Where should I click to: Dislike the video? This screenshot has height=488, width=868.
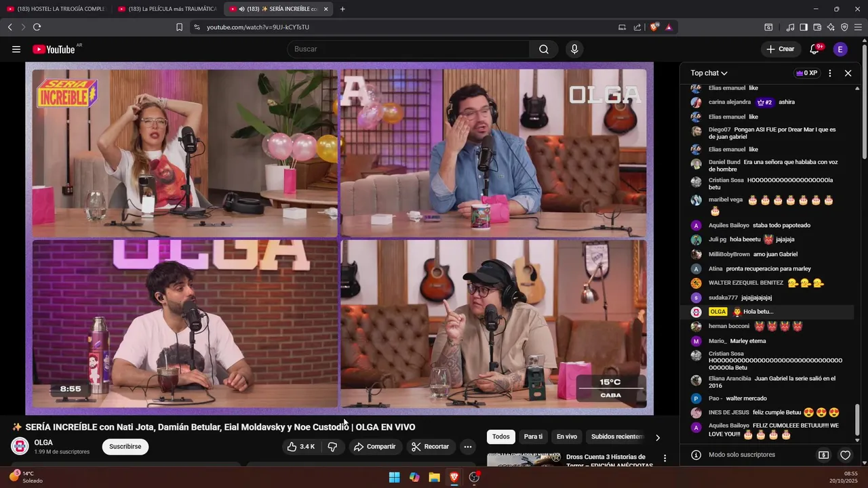[332, 447]
